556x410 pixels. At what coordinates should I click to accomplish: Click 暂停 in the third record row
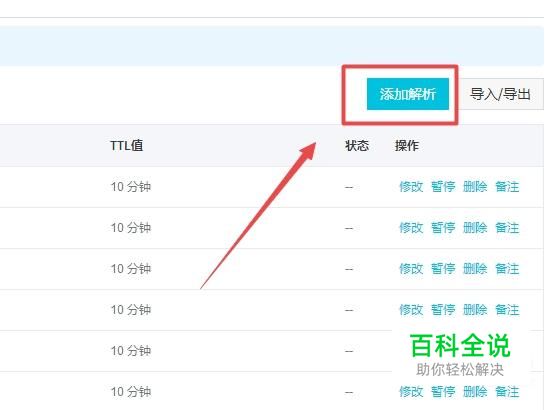[443, 269]
